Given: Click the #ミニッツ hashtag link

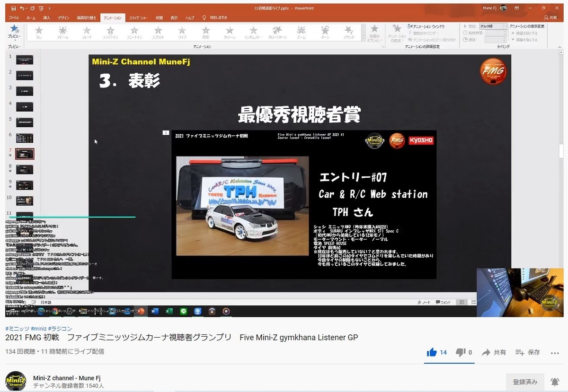Looking at the screenshot, I should click(x=18, y=329).
